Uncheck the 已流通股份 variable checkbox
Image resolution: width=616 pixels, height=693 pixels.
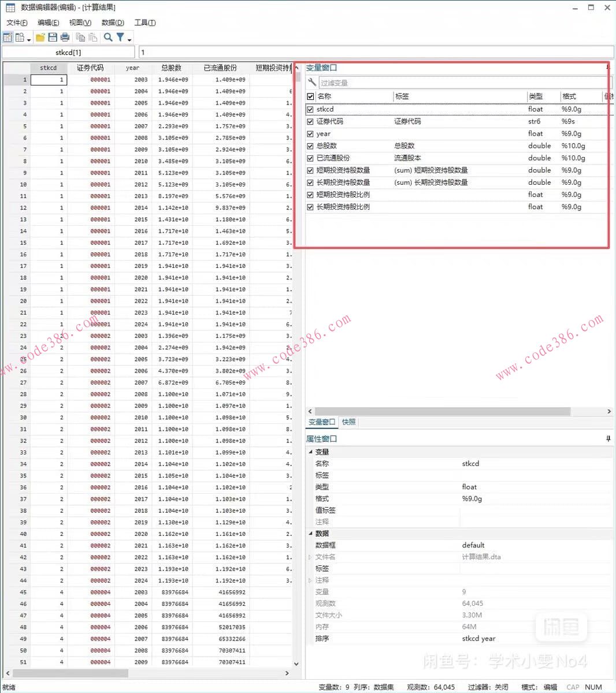click(x=310, y=158)
